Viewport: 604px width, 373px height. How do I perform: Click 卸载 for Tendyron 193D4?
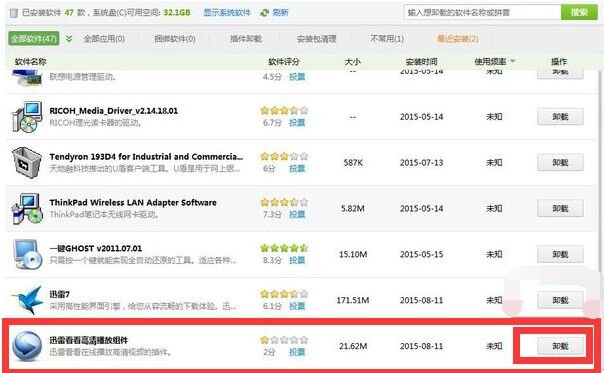click(560, 163)
